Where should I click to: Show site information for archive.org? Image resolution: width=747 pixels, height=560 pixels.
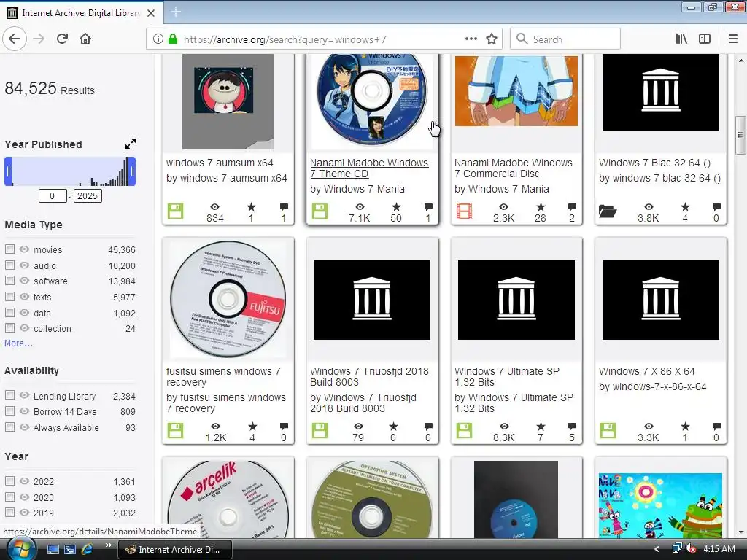pos(158,39)
